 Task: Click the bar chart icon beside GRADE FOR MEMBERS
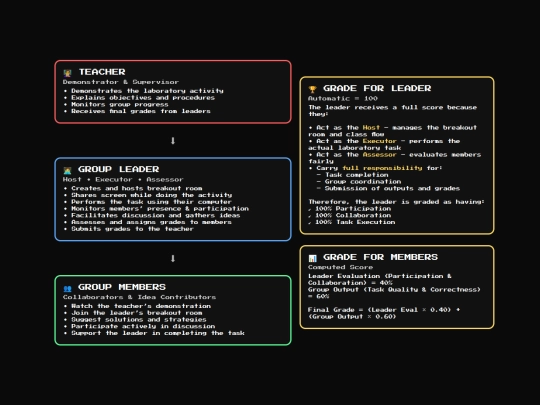tap(312, 258)
